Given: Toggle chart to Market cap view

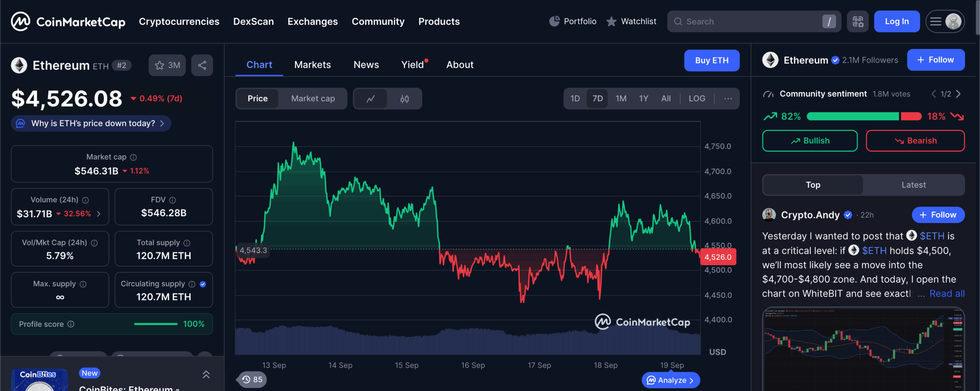Looking at the screenshot, I should pyautogui.click(x=313, y=99).
